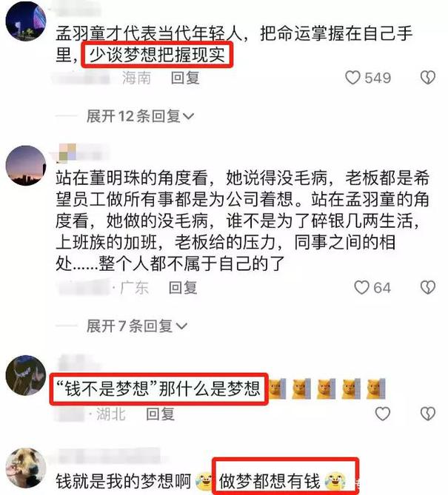Open the blurred username above the 广东 comment
The image size is (448, 495).
(83, 152)
